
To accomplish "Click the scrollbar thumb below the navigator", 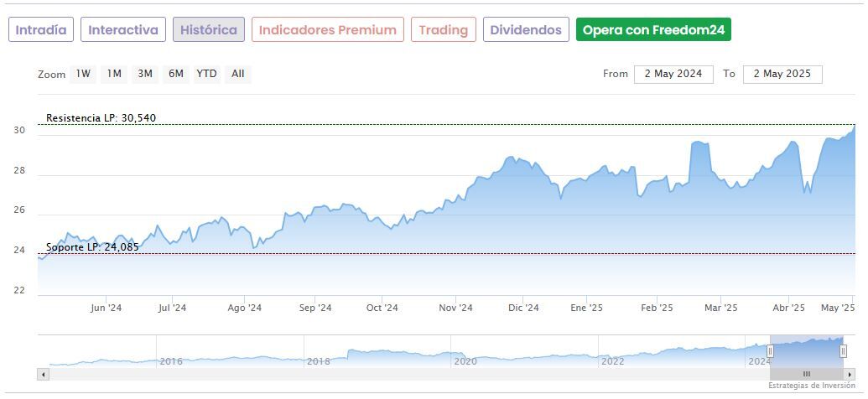I will pos(806,374).
